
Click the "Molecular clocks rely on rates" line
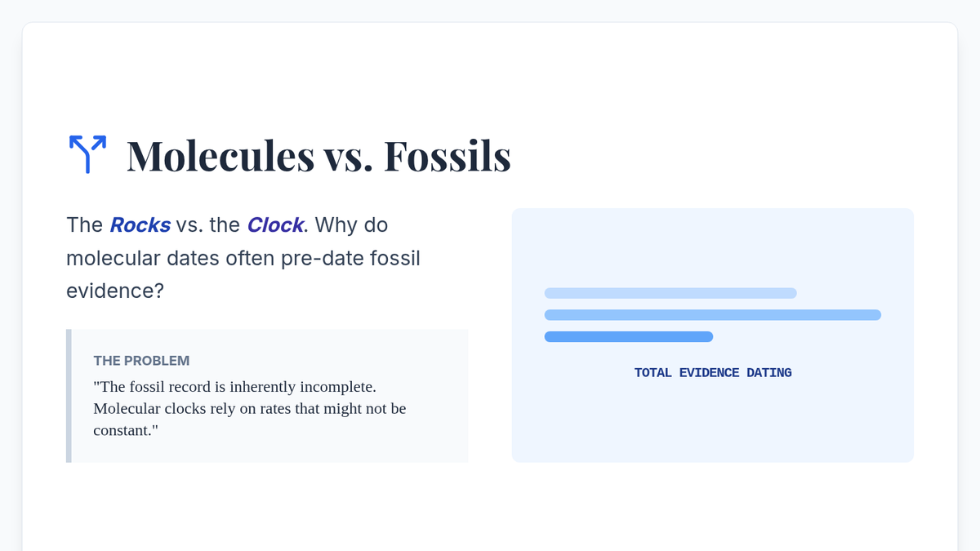pyautogui.click(x=249, y=408)
